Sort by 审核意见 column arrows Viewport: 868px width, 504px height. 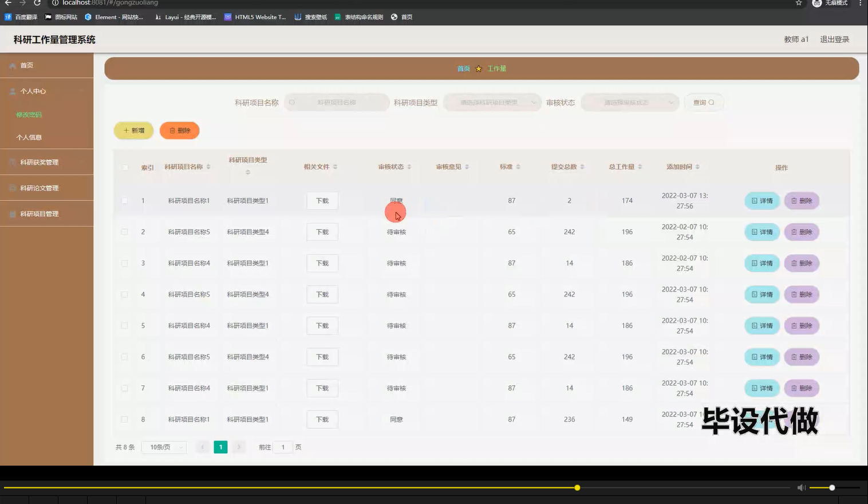(x=467, y=167)
